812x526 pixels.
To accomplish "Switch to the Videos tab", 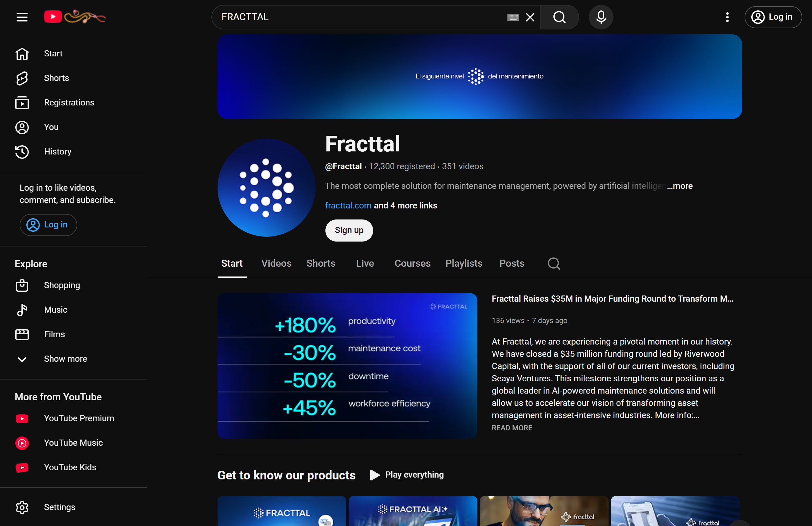I will click(x=276, y=264).
